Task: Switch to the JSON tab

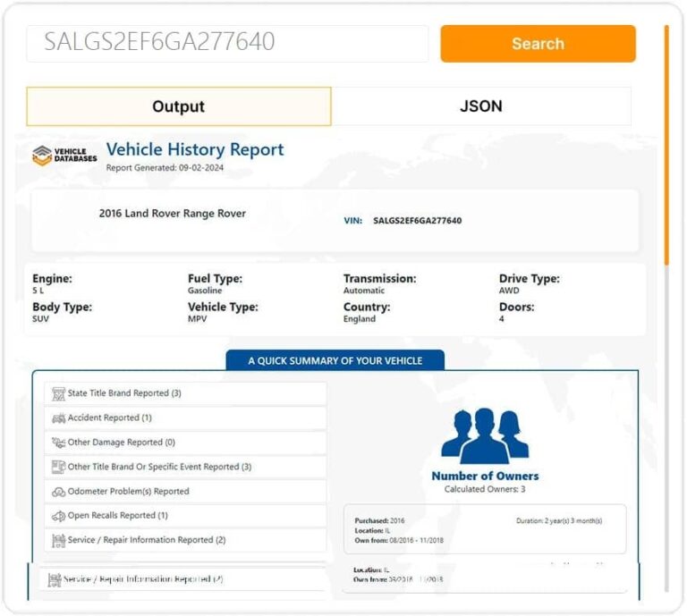Action: point(481,106)
